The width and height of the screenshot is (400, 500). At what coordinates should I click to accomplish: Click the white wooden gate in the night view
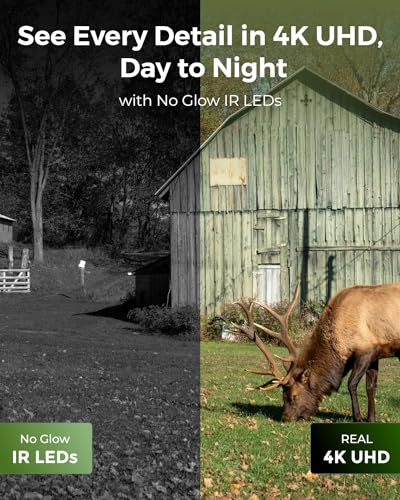pos(15,280)
